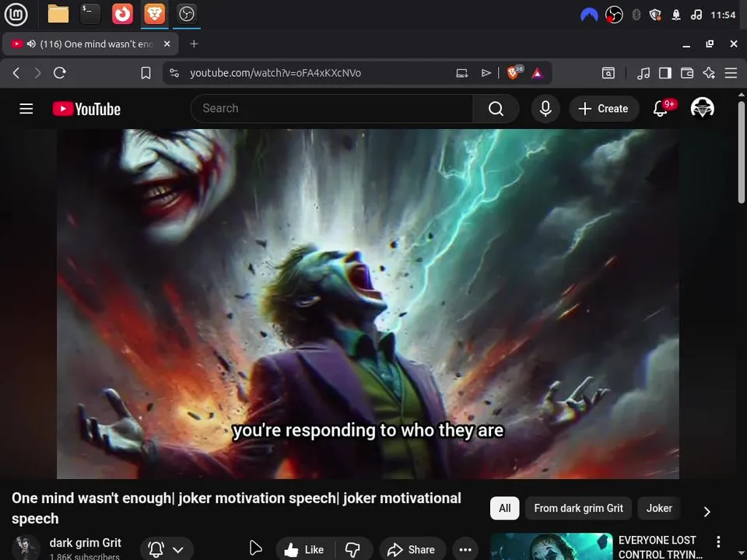Open the security shield tray icon

tap(655, 16)
